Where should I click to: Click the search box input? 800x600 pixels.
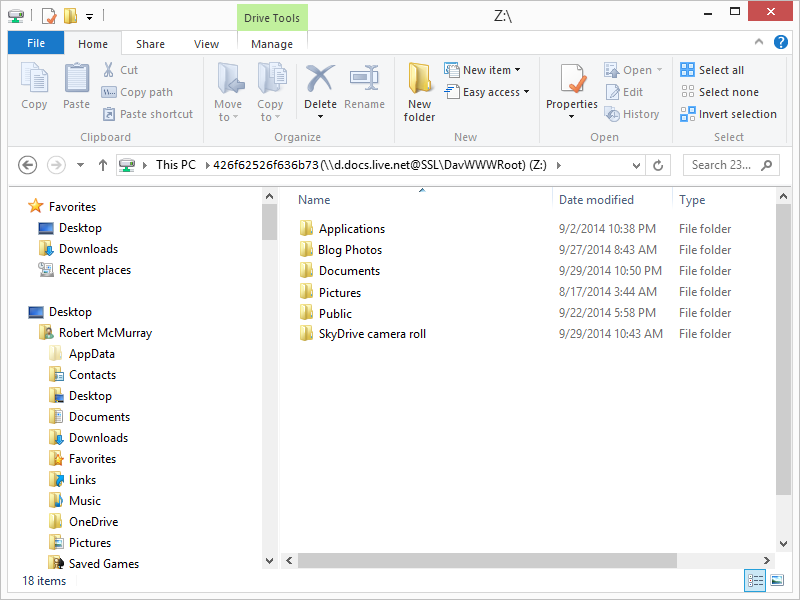(722, 165)
